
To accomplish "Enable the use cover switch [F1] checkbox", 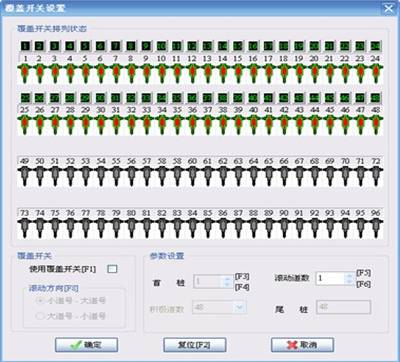I will 112,269.
